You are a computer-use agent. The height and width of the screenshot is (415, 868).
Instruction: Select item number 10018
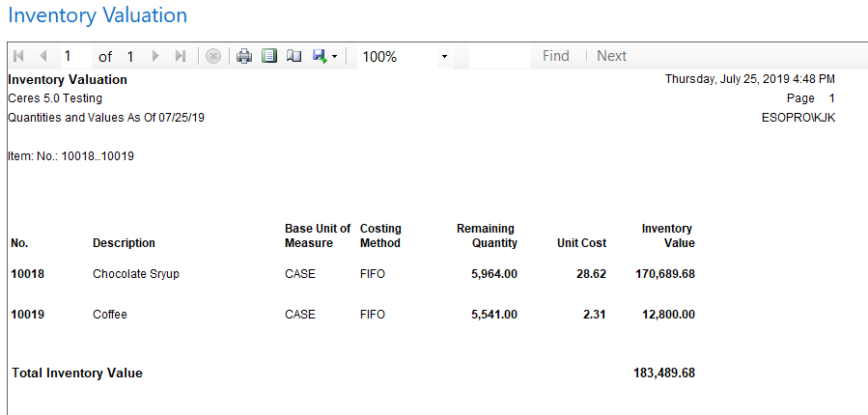(27, 274)
